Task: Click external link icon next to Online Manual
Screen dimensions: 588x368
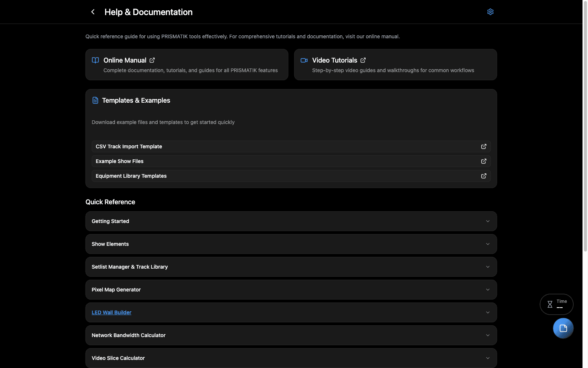Action: (152, 60)
